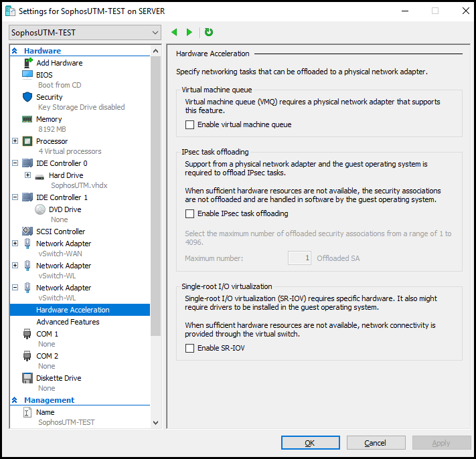
Task: Select the Diskette Drive floppy icon
Action: point(27,378)
